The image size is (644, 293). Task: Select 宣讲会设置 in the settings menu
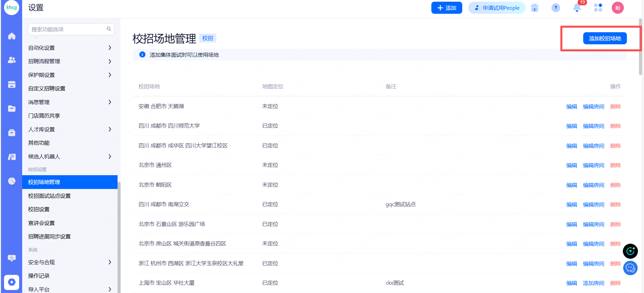point(41,223)
